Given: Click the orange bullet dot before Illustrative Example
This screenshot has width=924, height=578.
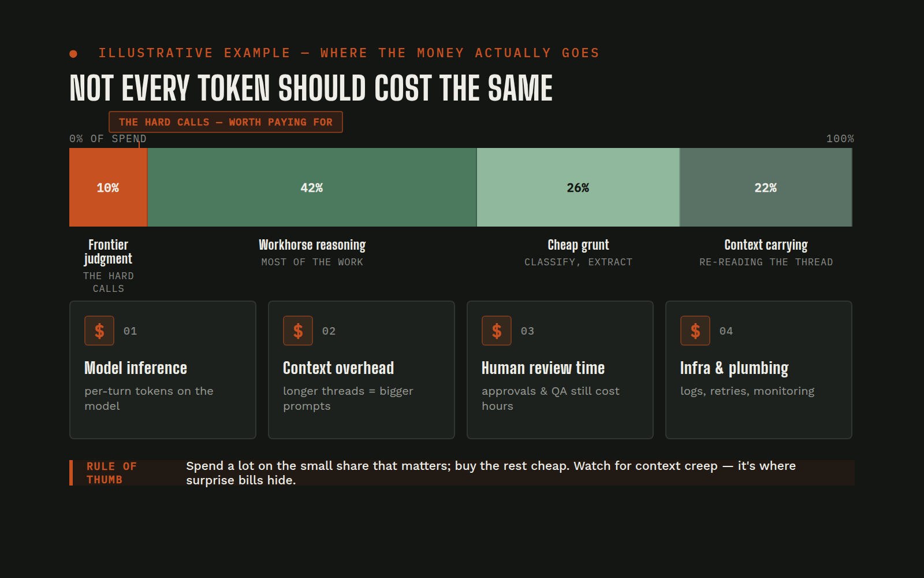Looking at the screenshot, I should click(x=73, y=54).
